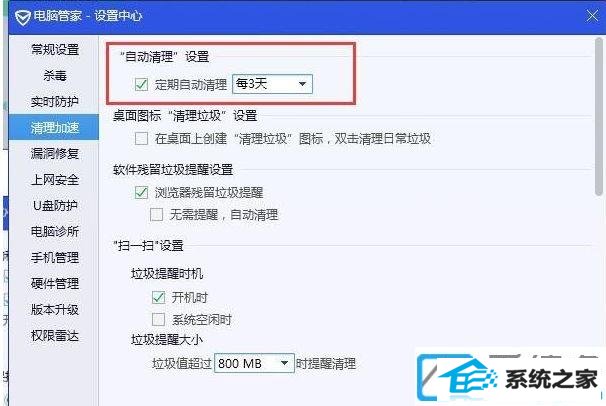The image size is (606, 406).
Task: Select 实时防护 in sidebar
Action: point(54,101)
